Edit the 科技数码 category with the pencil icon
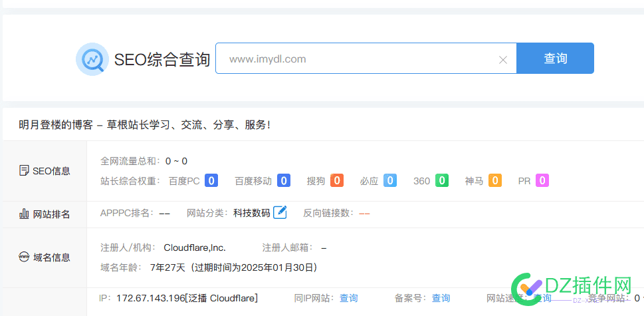 280,212
